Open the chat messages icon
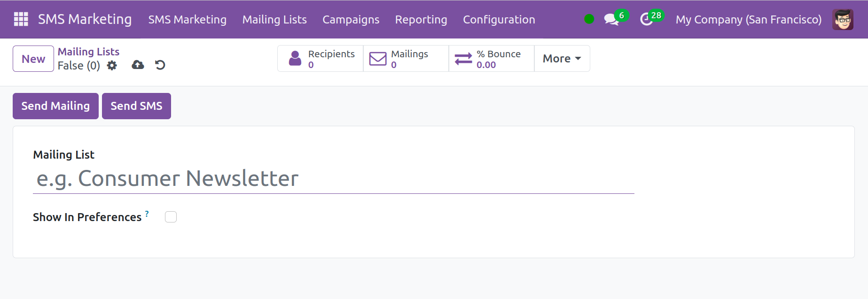Screen dimensions: 868x299 611,19
